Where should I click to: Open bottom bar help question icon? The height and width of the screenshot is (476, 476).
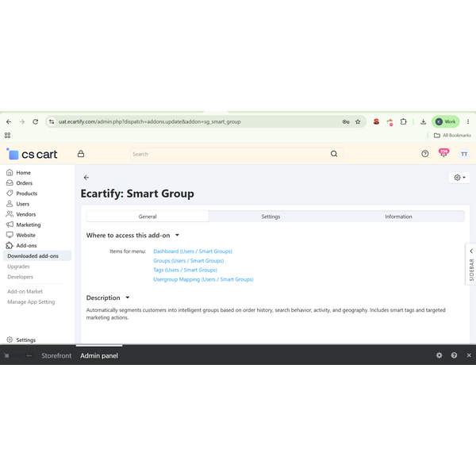[454, 355]
